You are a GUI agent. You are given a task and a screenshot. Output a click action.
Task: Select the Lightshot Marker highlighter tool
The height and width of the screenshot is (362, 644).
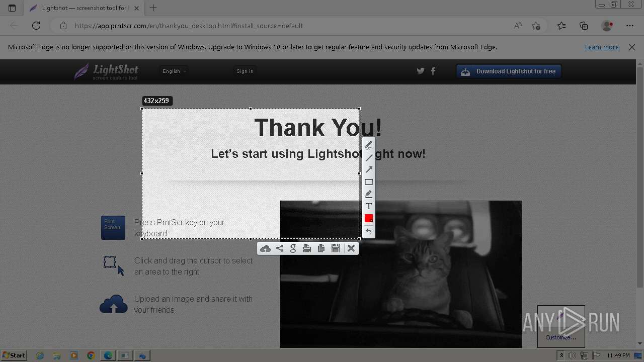coord(369,194)
